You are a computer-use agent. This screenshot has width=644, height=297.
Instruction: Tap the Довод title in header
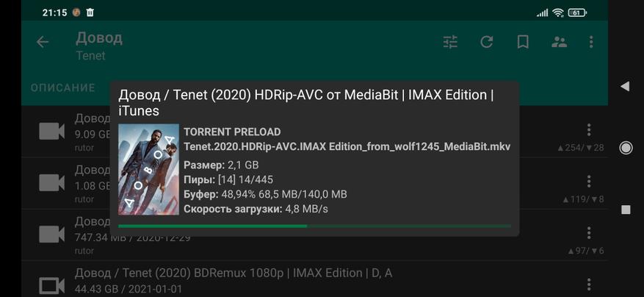99,37
